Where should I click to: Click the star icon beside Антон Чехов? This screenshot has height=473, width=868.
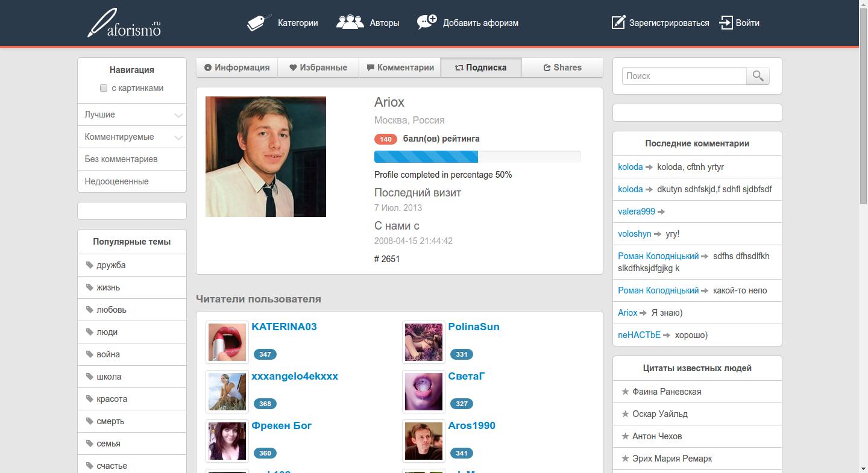pos(625,436)
